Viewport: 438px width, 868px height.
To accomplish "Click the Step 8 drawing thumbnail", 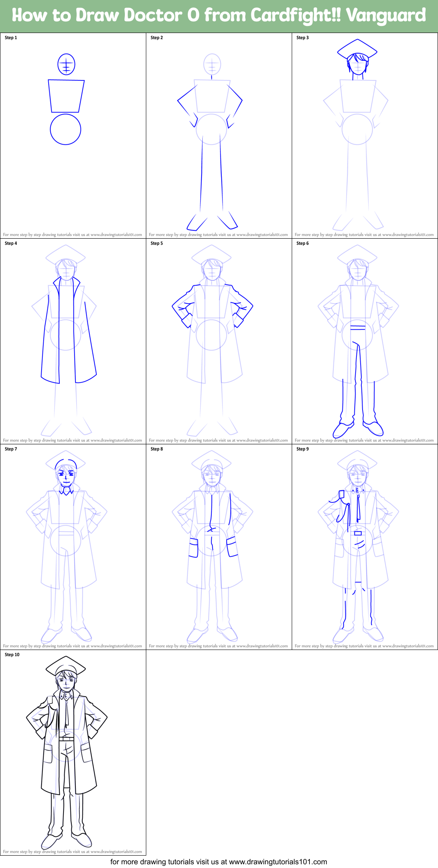I will (x=219, y=547).
